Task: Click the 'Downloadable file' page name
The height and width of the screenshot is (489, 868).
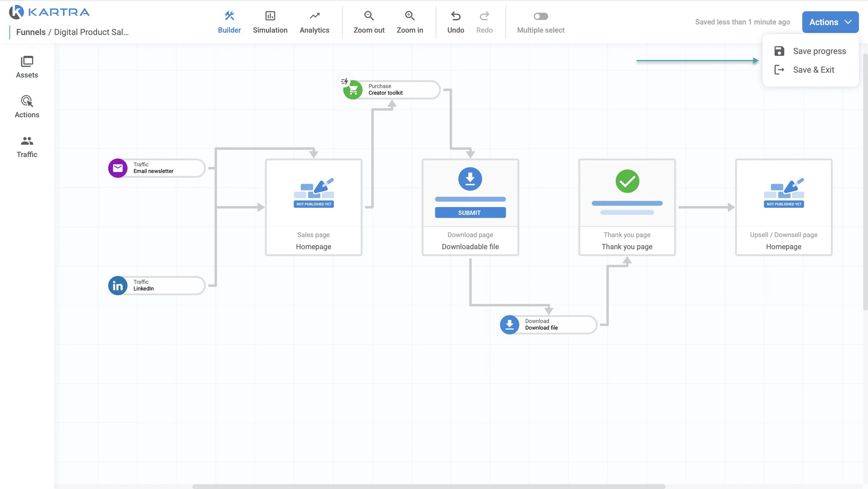Action: click(470, 246)
